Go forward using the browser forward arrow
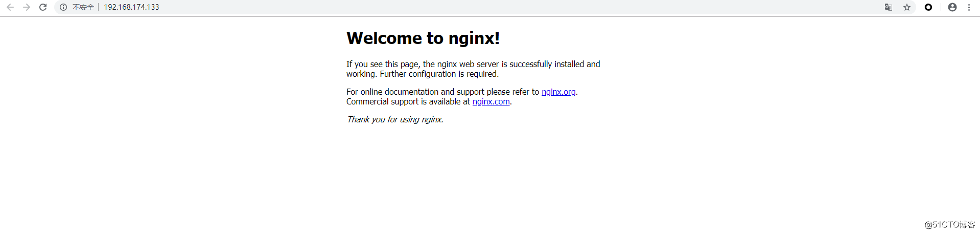The width and height of the screenshot is (980, 234). tap(27, 7)
